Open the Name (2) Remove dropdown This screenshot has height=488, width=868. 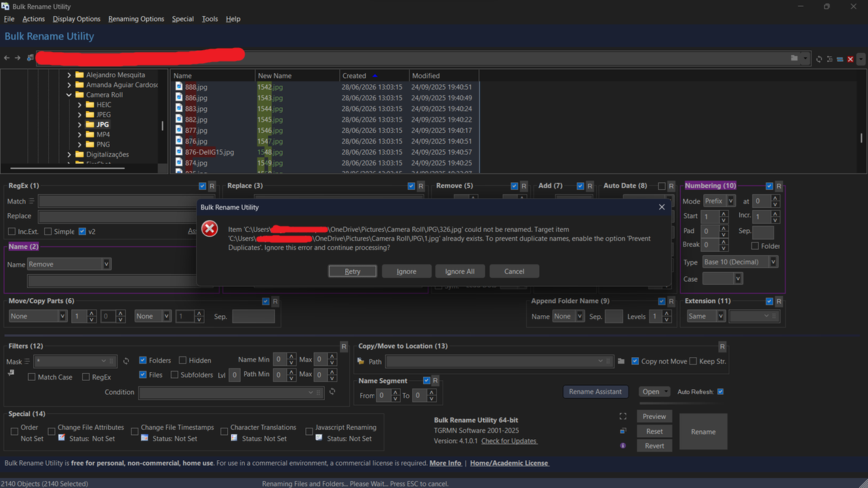point(68,264)
